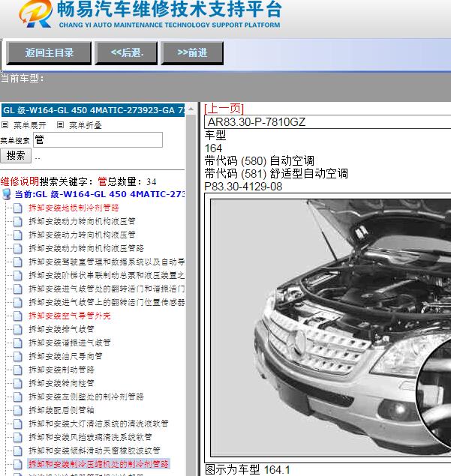
Task: Open the [上一页] previous page link
Action: click(x=224, y=109)
